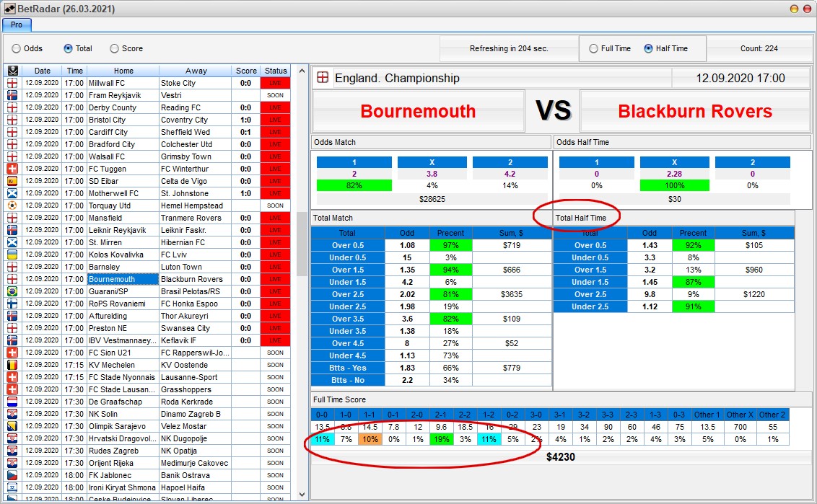
Task: Click Bosnia flag in Olimpik Sarajevo row
Action: (12, 426)
